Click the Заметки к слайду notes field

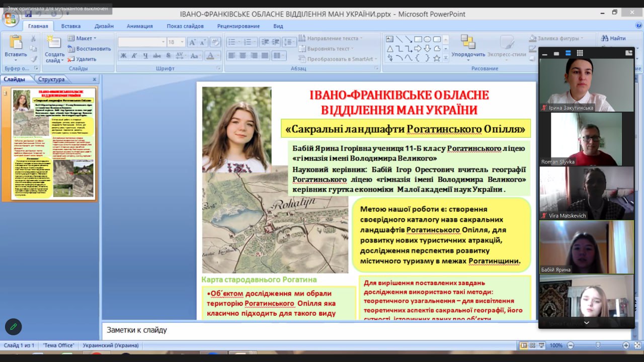pyautogui.click(x=302, y=330)
